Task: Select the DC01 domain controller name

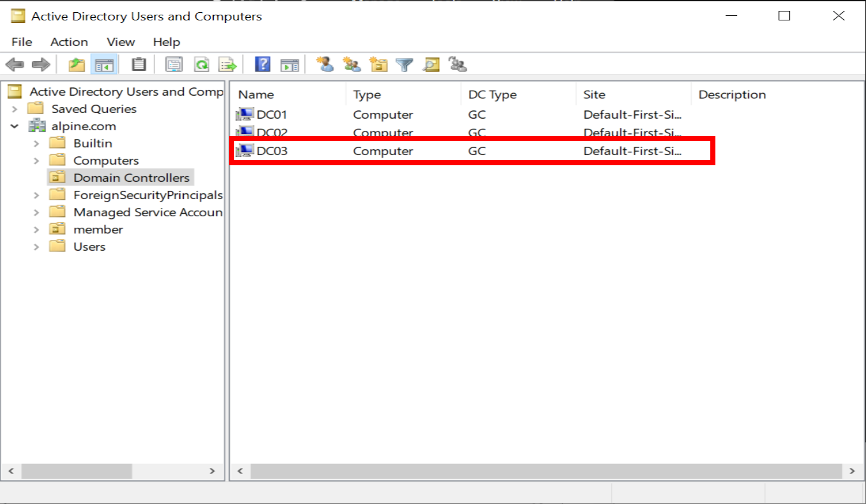Action: click(x=272, y=115)
